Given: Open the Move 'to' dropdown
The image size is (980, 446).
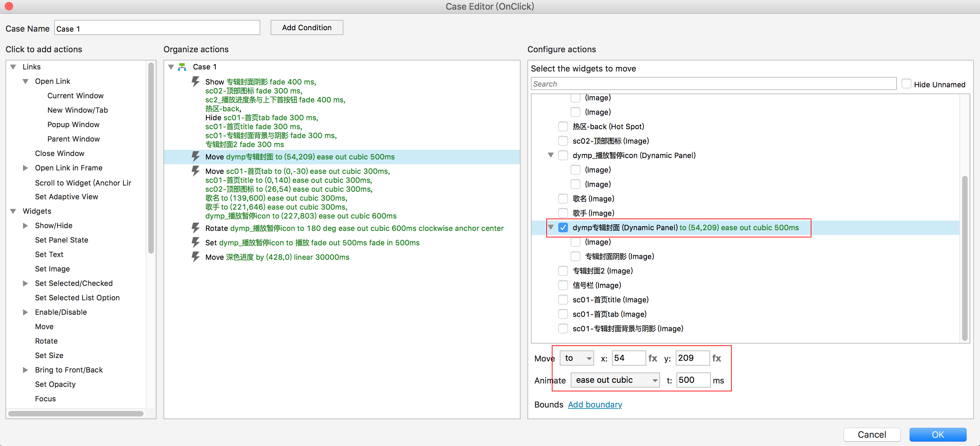Looking at the screenshot, I should [578, 358].
